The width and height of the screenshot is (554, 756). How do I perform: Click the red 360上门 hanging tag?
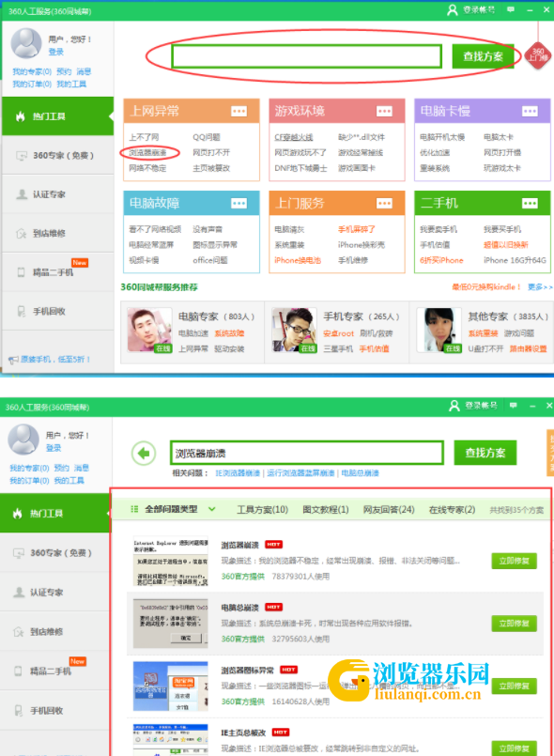[x=538, y=56]
